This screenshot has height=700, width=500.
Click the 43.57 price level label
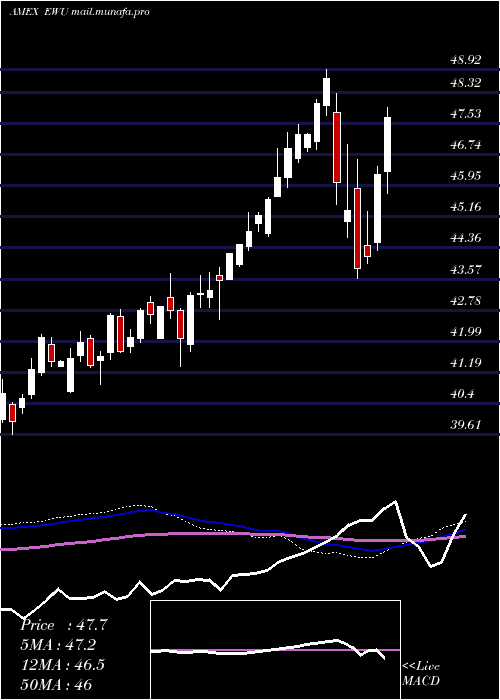[465, 269]
